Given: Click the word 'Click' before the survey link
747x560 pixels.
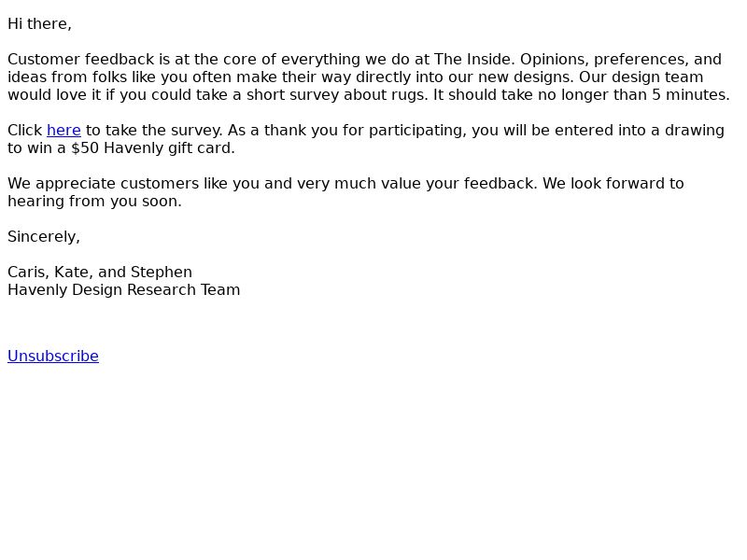Looking at the screenshot, I should 25,131.
